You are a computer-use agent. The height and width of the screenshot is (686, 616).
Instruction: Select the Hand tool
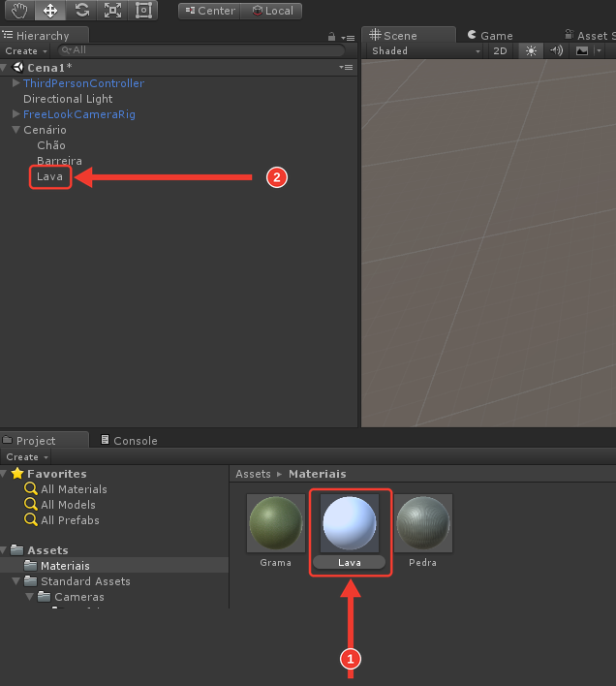pos(19,11)
